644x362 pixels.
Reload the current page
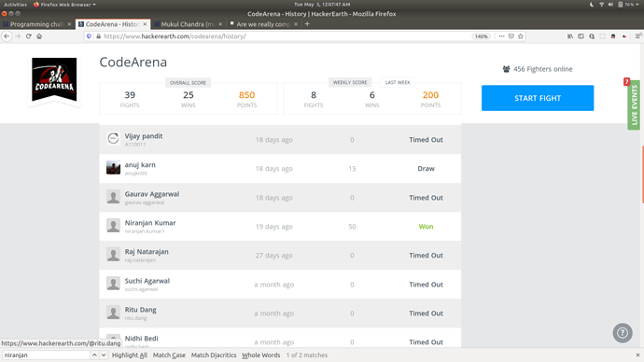click(x=28, y=36)
